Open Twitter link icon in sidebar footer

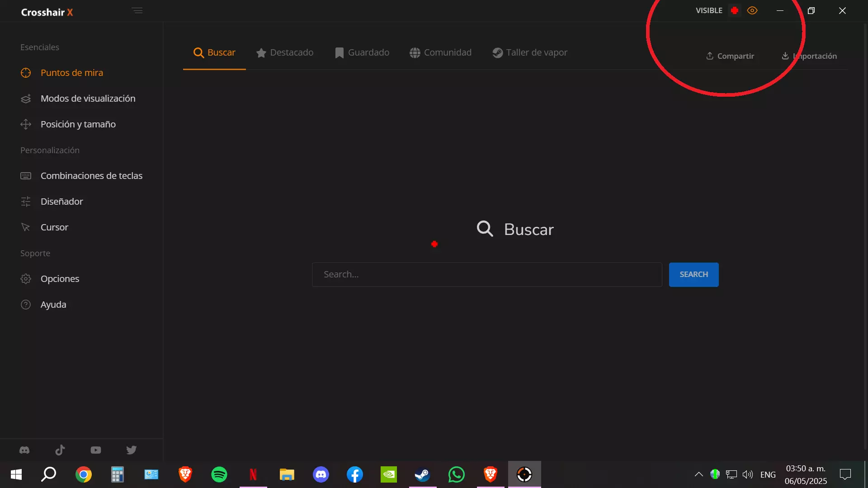(132, 450)
